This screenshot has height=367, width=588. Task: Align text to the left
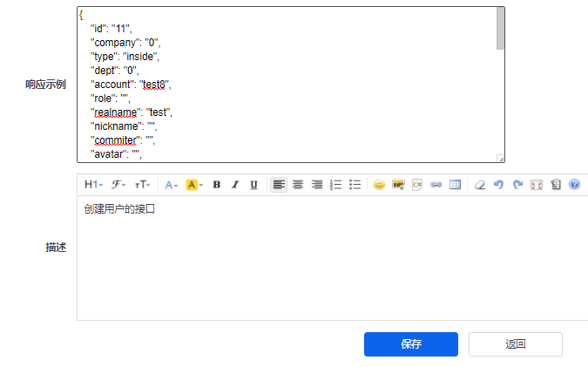pos(279,185)
